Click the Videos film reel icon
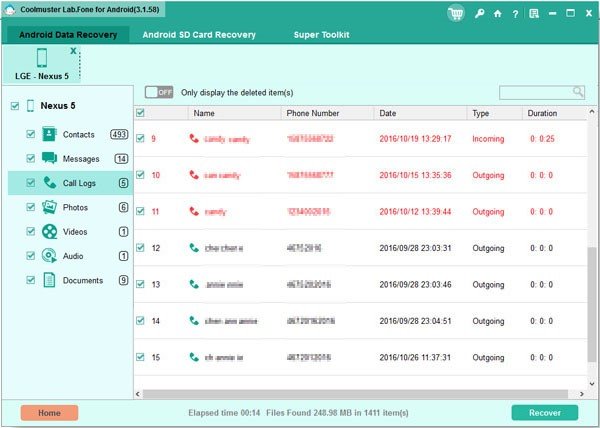Image resolution: width=600 pixels, height=428 pixels. (x=49, y=231)
